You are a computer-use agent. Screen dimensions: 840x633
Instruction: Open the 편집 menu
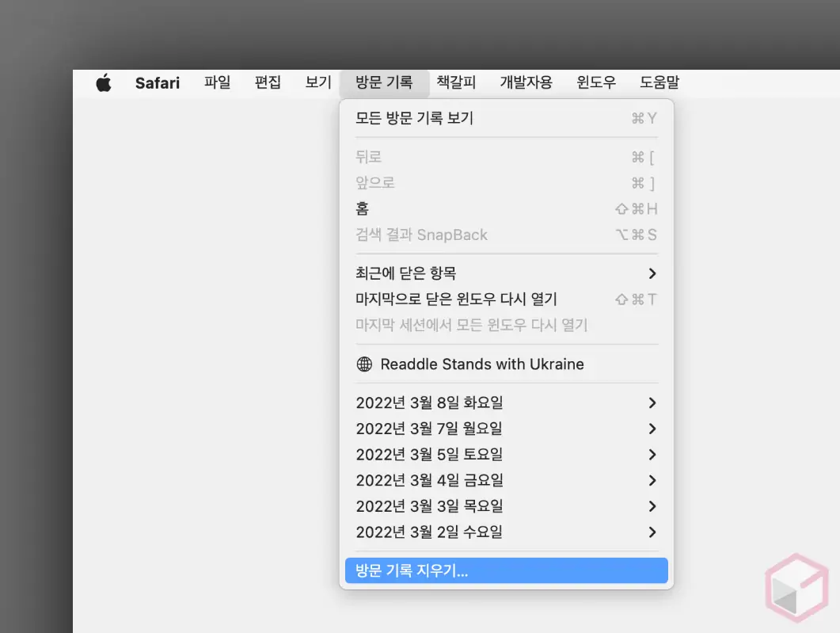coord(268,82)
